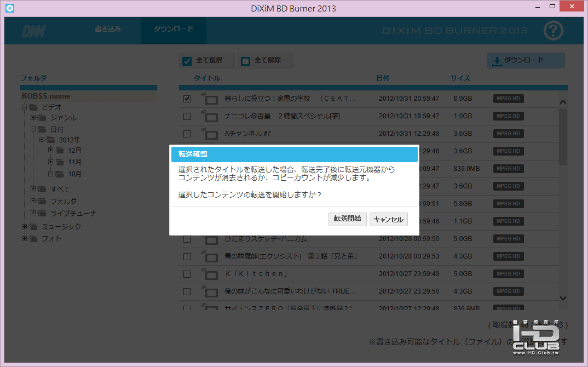Expand the 11月 tree node

click(50, 162)
